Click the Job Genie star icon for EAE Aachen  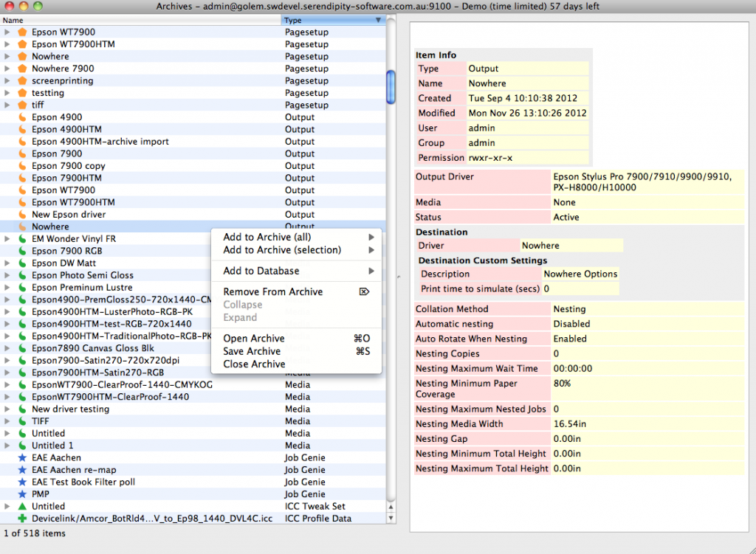pyautogui.click(x=22, y=457)
